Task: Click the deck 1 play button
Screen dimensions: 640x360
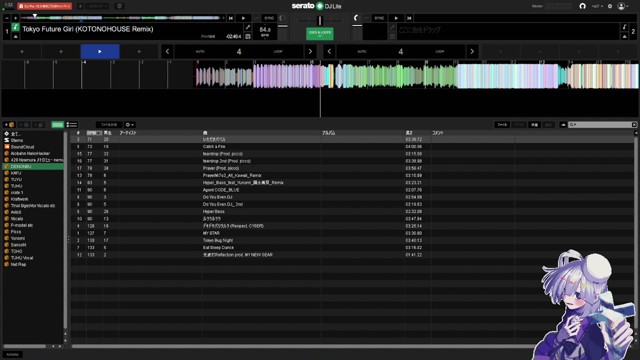Action: click(x=243, y=18)
